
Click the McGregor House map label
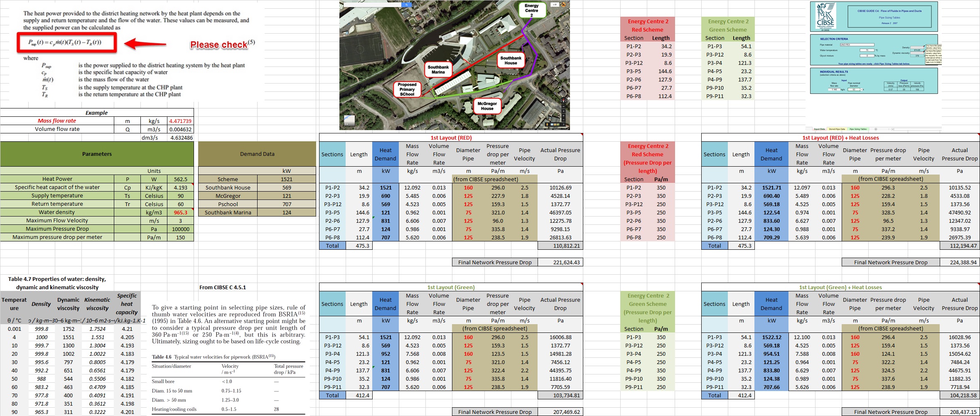point(487,106)
